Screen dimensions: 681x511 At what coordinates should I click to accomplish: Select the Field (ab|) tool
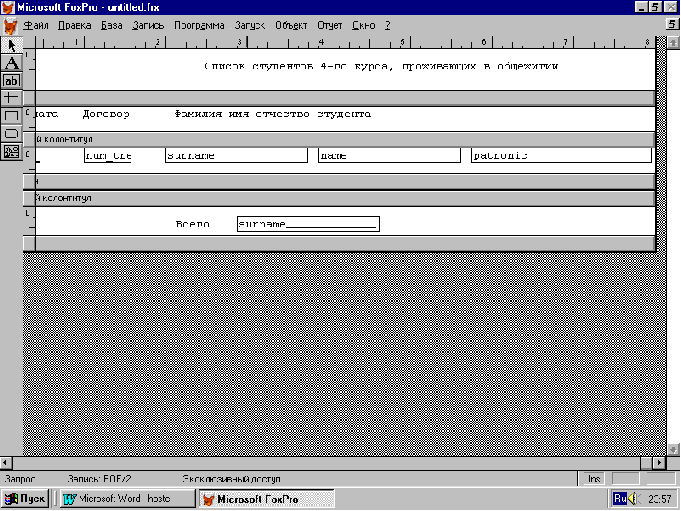[11, 81]
